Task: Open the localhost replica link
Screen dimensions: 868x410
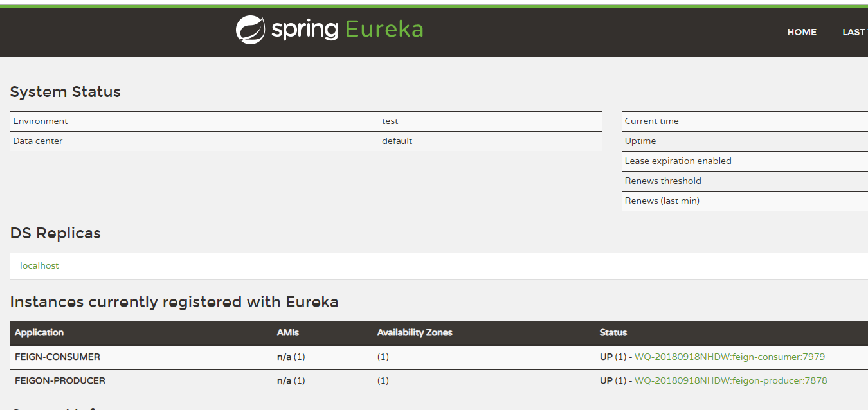Action: (x=39, y=265)
